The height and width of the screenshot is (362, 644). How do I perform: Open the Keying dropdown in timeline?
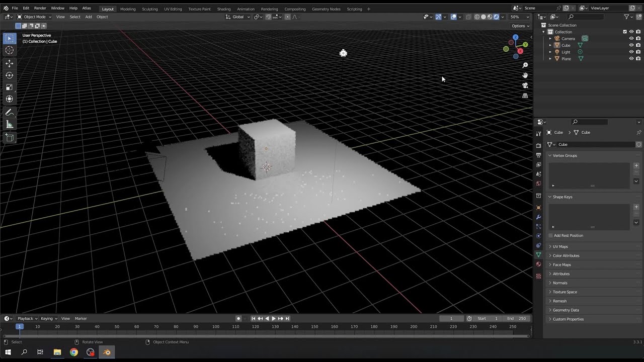click(49, 318)
